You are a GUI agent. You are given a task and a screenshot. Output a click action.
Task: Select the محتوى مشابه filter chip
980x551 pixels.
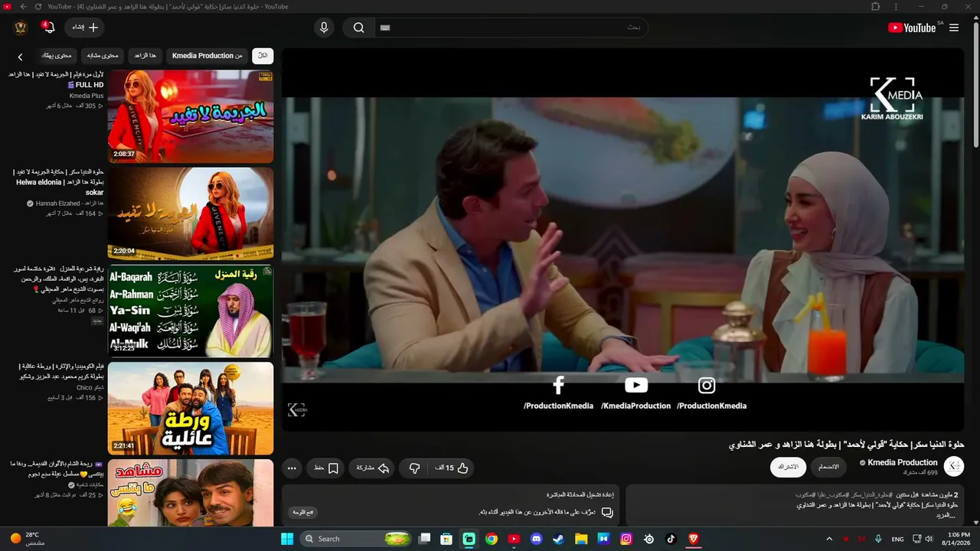point(103,56)
